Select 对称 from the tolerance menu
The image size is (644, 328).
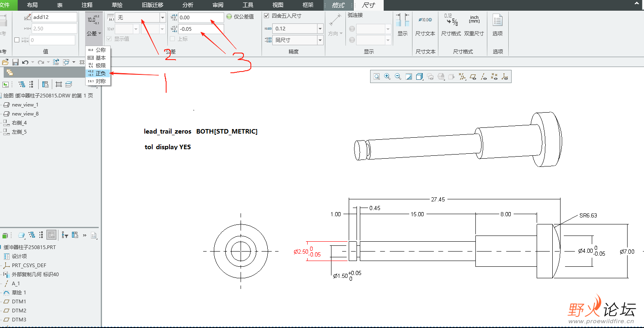100,81
